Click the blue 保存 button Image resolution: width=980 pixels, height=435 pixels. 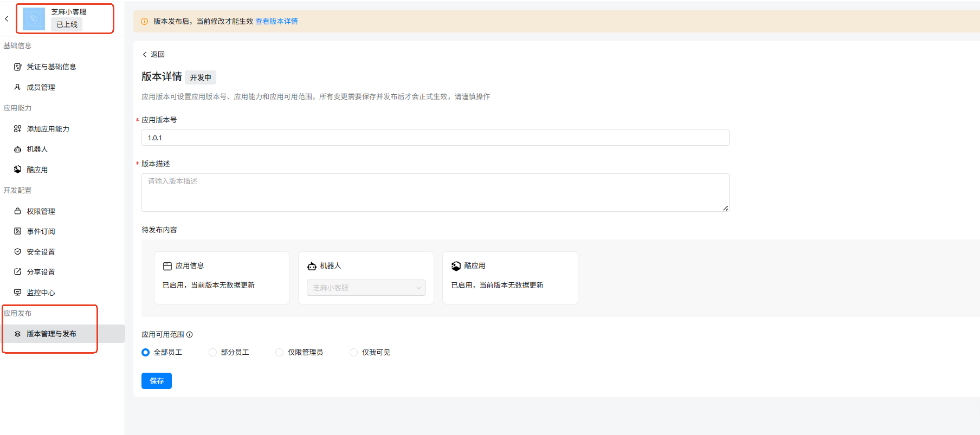click(157, 381)
